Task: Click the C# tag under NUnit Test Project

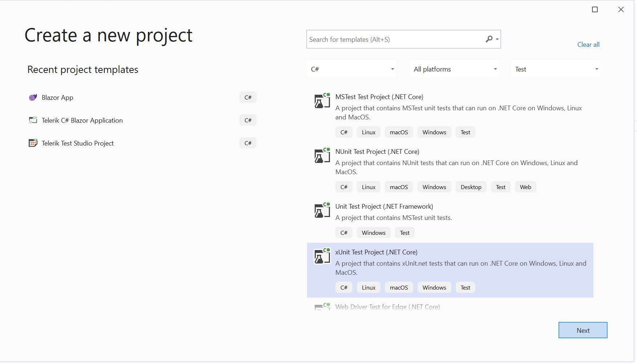Action: point(344,187)
